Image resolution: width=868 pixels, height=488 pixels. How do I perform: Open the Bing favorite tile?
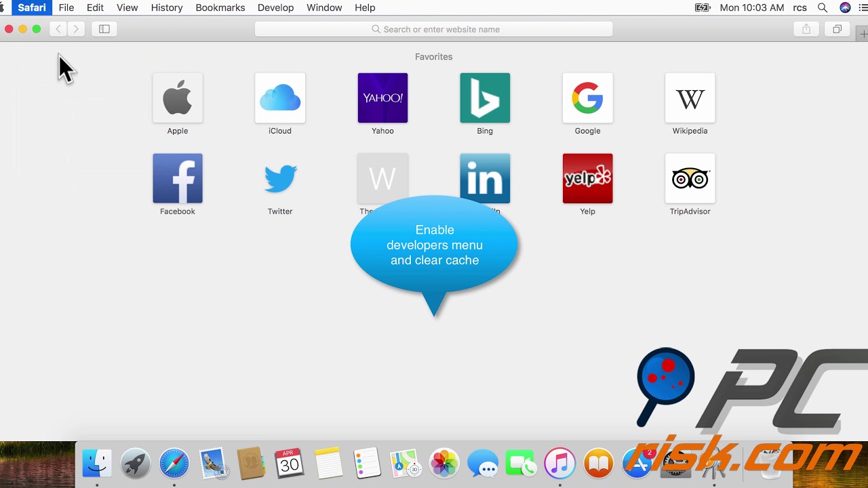click(485, 98)
